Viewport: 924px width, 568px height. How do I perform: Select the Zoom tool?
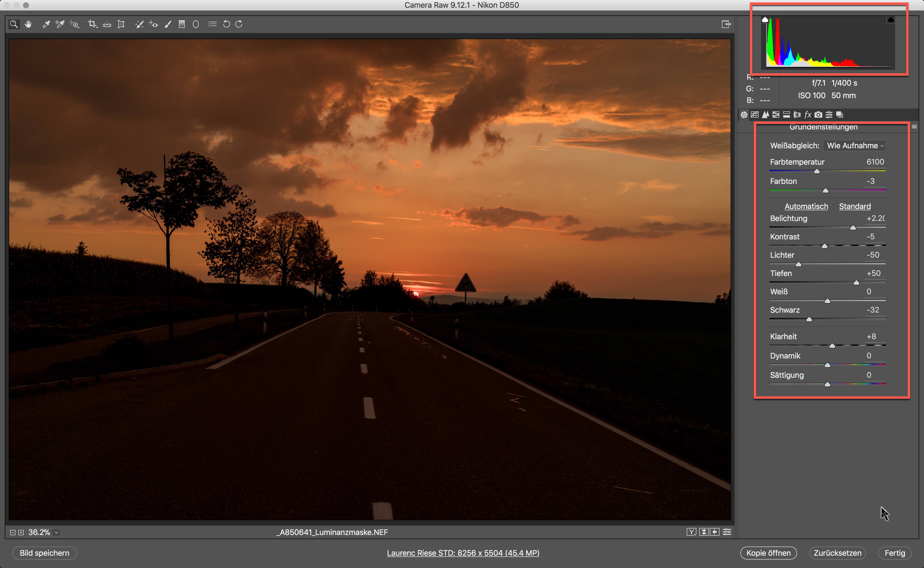pyautogui.click(x=14, y=24)
